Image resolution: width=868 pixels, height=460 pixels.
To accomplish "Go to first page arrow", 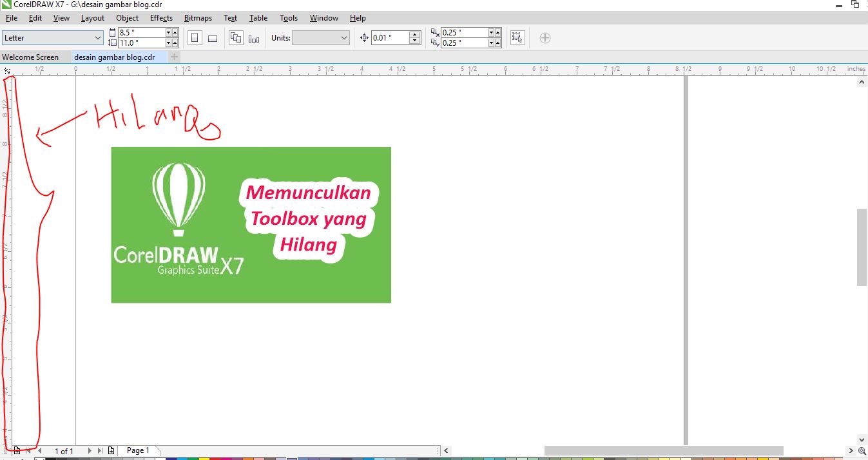I will pos(28,451).
